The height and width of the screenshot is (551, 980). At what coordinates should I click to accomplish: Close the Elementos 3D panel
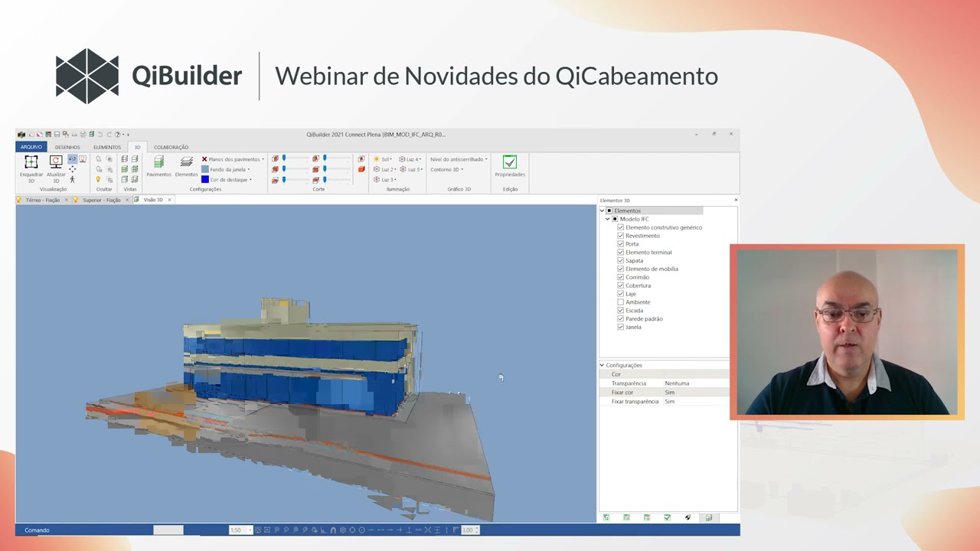coord(736,200)
